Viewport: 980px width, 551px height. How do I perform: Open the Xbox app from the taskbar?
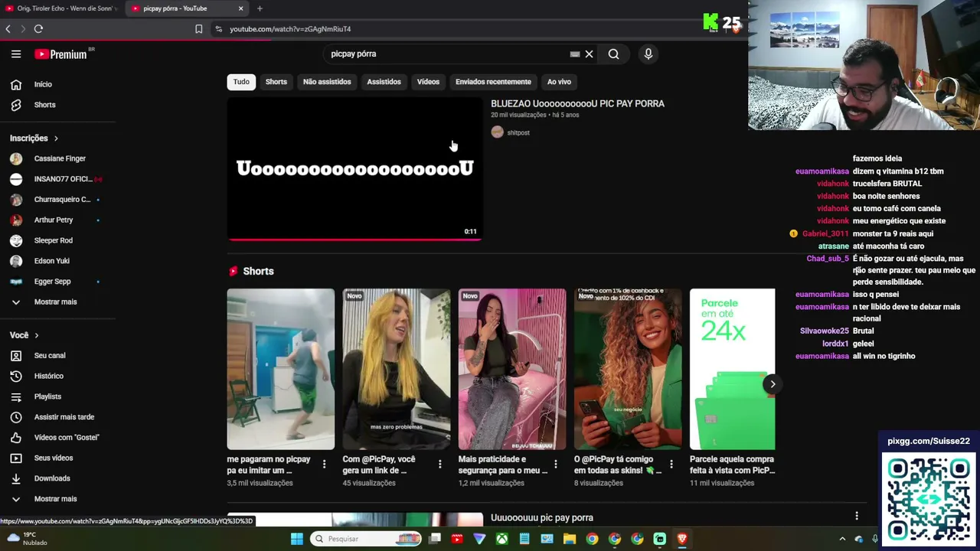click(x=501, y=539)
